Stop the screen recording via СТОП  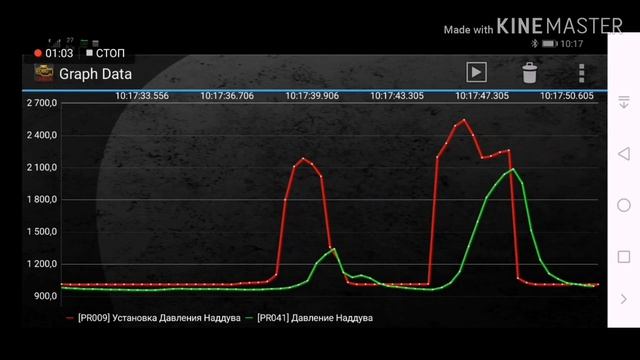point(106,53)
